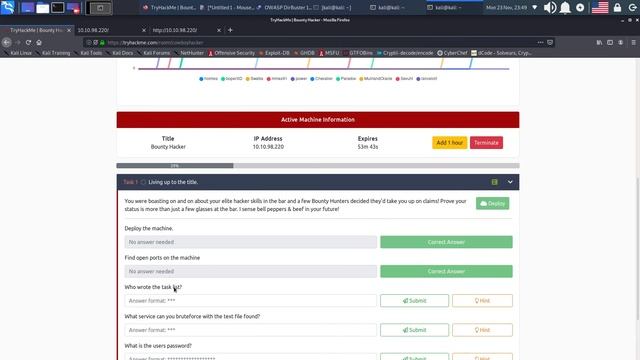Terminate the active machine
This screenshot has height=360, width=640.
486,142
